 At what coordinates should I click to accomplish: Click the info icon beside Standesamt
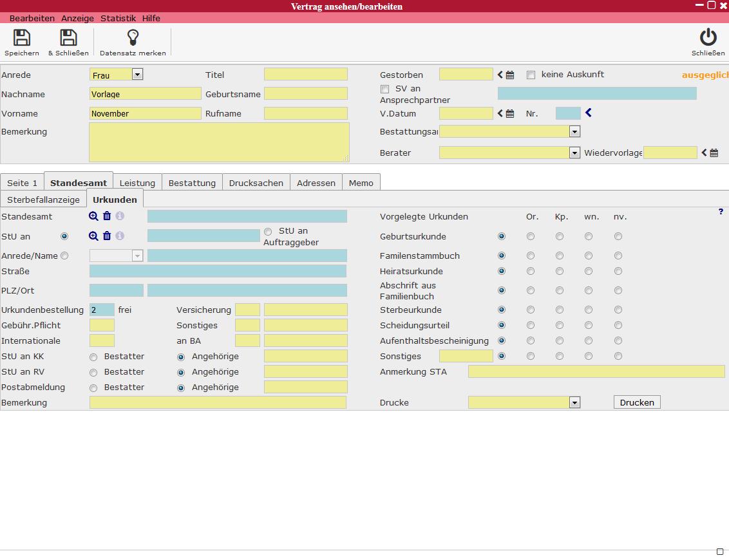(x=120, y=217)
